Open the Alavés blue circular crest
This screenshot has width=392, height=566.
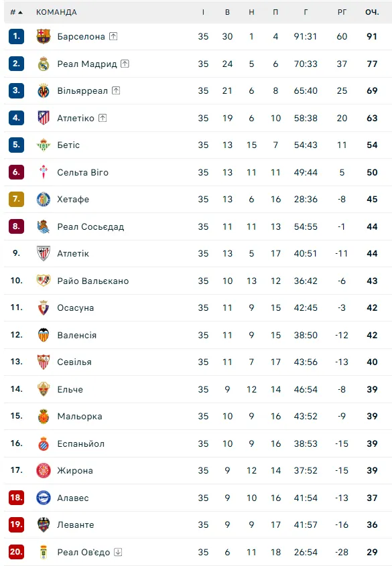[44, 498]
